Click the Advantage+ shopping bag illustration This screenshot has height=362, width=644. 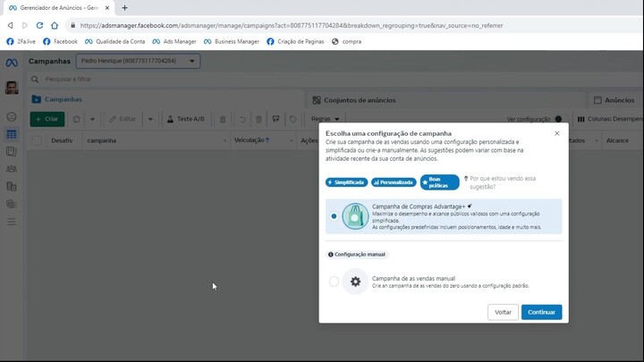355,216
